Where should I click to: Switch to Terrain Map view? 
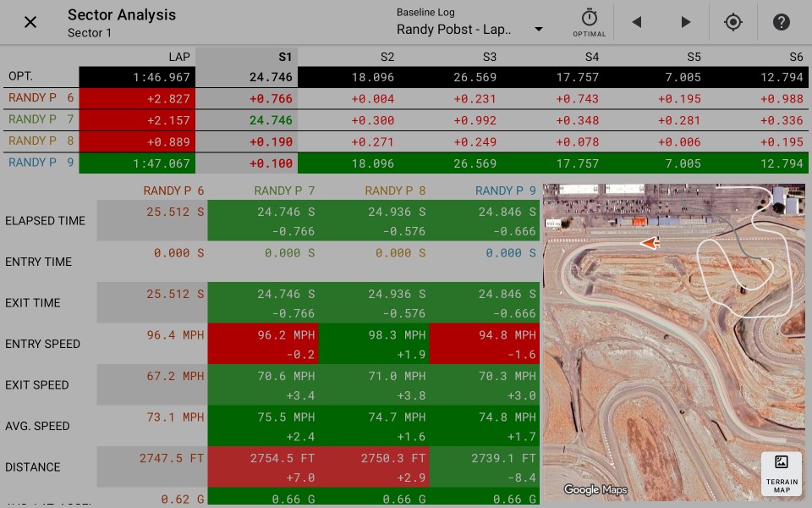[782, 474]
